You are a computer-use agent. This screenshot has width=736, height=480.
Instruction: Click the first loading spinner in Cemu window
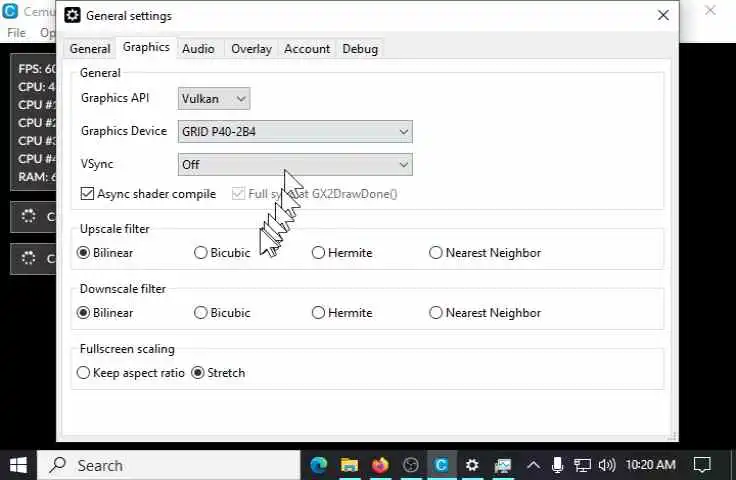pos(28,216)
